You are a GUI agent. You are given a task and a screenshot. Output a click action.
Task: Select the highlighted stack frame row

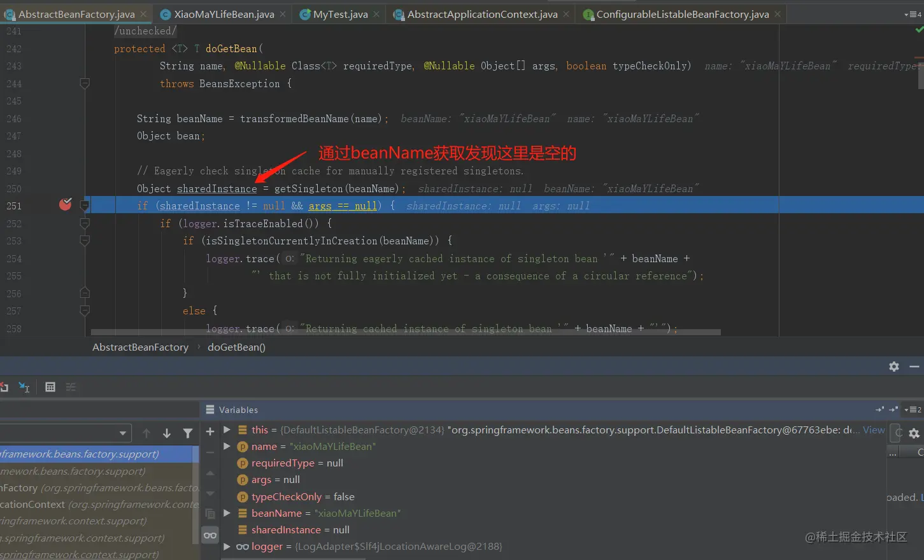coord(99,454)
